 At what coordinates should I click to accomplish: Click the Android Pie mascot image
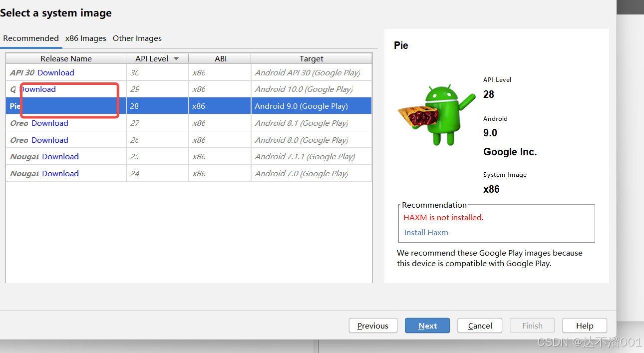436,115
